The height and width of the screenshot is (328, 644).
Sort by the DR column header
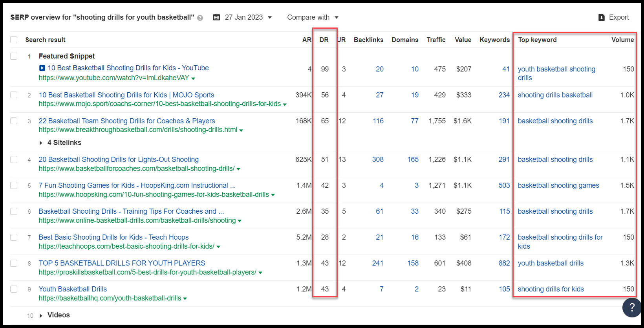pos(324,40)
